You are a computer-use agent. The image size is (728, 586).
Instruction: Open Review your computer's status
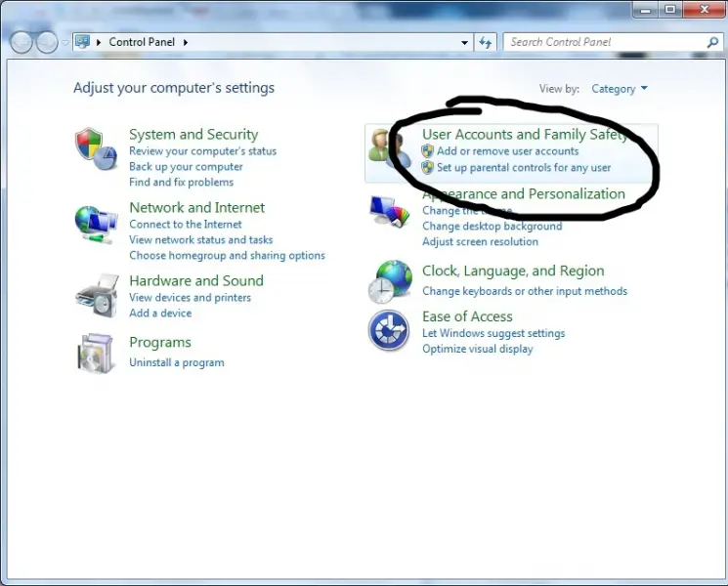click(x=202, y=150)
